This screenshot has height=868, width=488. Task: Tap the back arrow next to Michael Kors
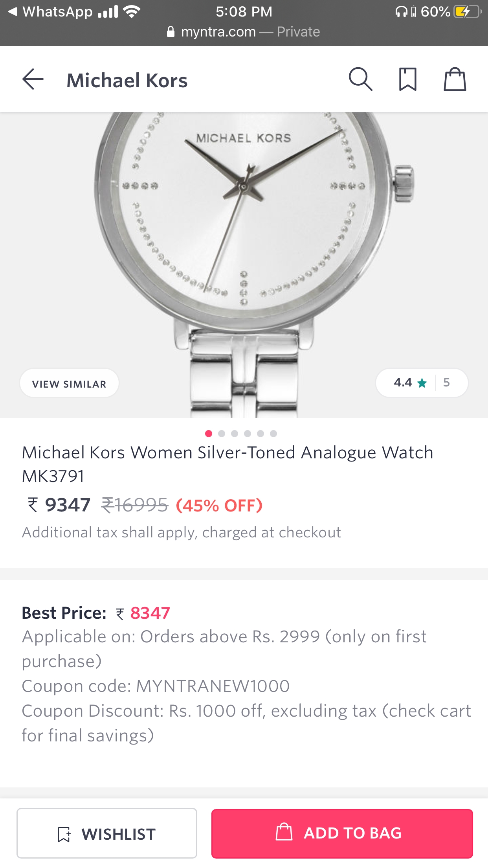(x=33, y=80)
